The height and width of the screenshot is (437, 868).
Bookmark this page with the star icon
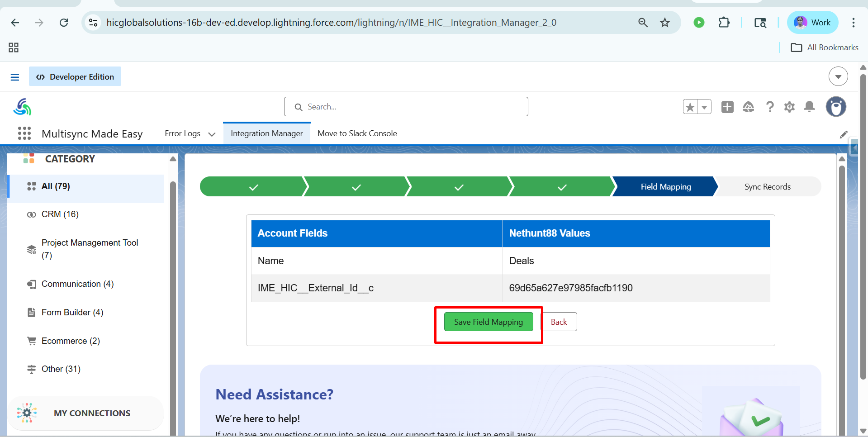[664, 23]
